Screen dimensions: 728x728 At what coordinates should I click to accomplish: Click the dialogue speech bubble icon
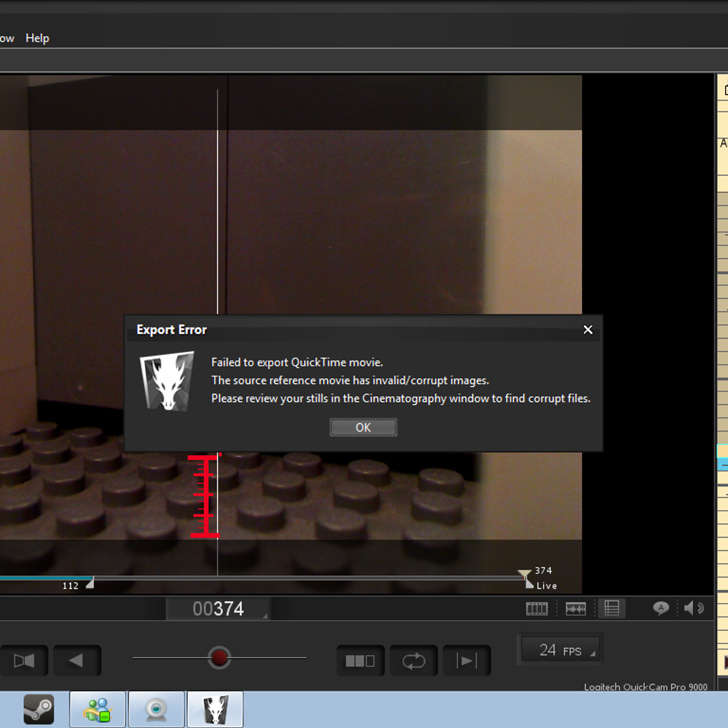[661, 608]
